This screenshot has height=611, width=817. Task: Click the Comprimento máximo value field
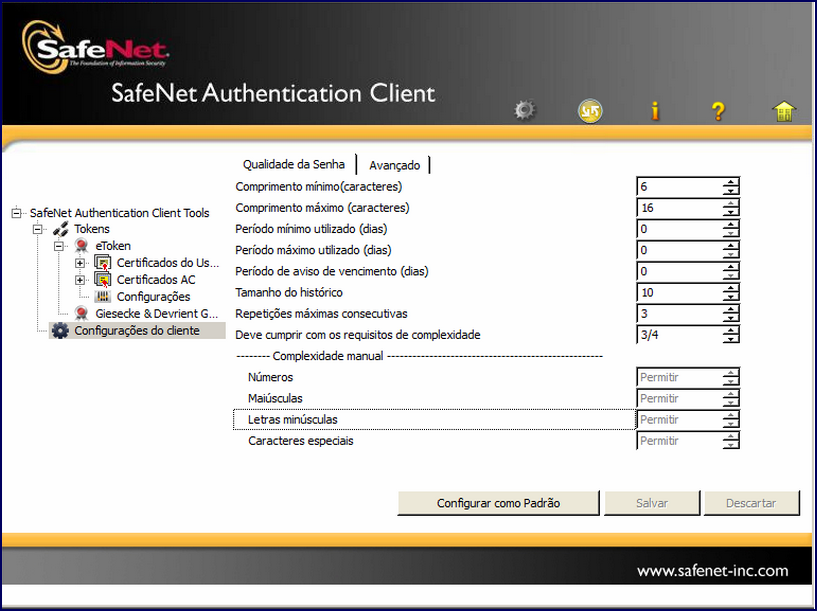click(x=679, y=208)
